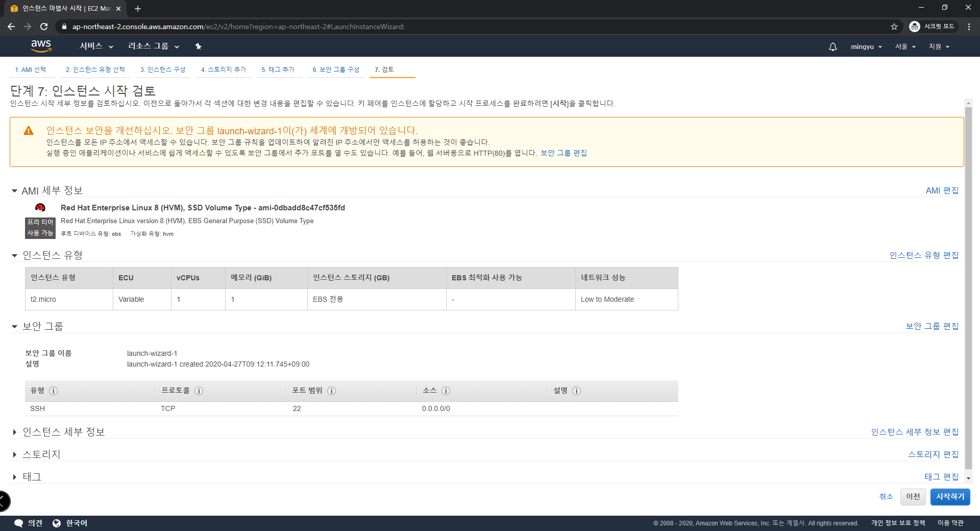Click the browser forward arrow
The image size is (980, 531).
click(28, 27)
